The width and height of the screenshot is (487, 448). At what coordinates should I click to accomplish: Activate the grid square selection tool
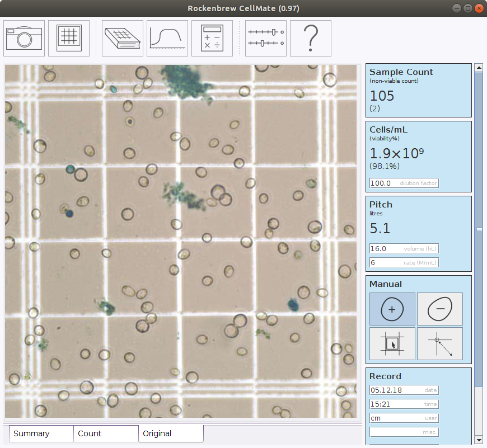pos(392,343)
